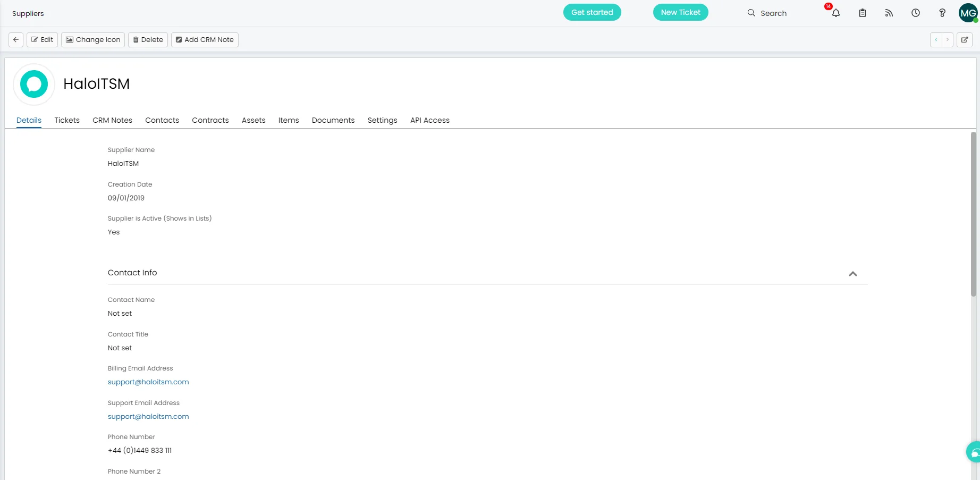The image size is (980, 480).
Task: Click the Get started button
Action: coord(592,12)
